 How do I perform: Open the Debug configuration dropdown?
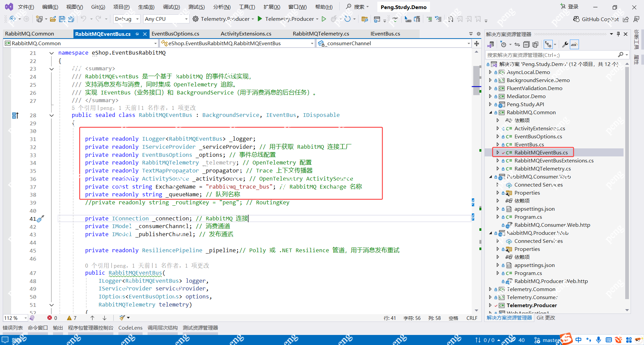pos(127,19)
